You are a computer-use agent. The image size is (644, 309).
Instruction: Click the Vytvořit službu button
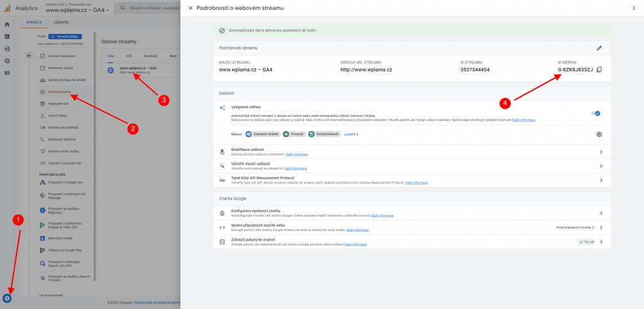(x=65, y=36)
